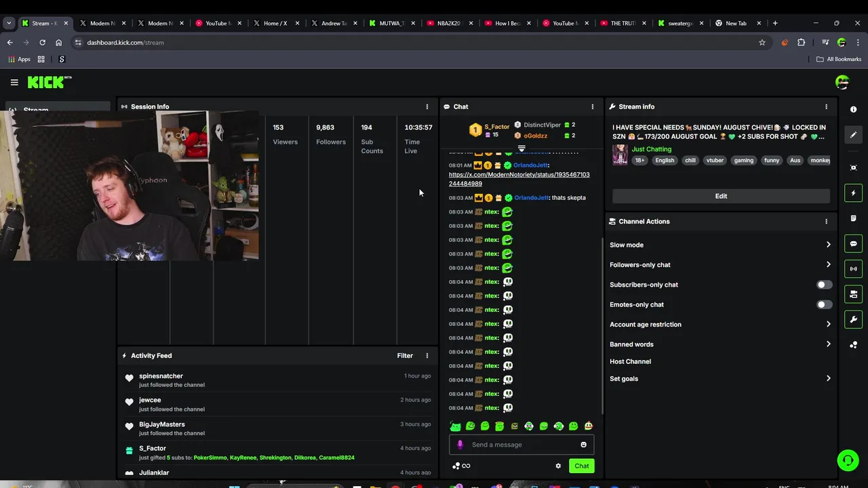Open the Activity Feed Filter dropdown
Screen dimensions: 868x488
pyautogui.click(x=405, y=356)
